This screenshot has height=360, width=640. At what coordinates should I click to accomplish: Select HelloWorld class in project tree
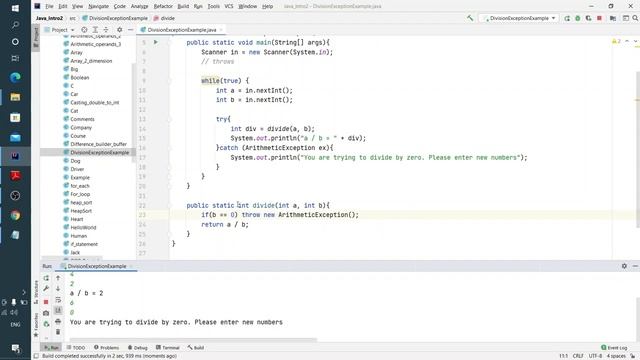pos(83,227)
